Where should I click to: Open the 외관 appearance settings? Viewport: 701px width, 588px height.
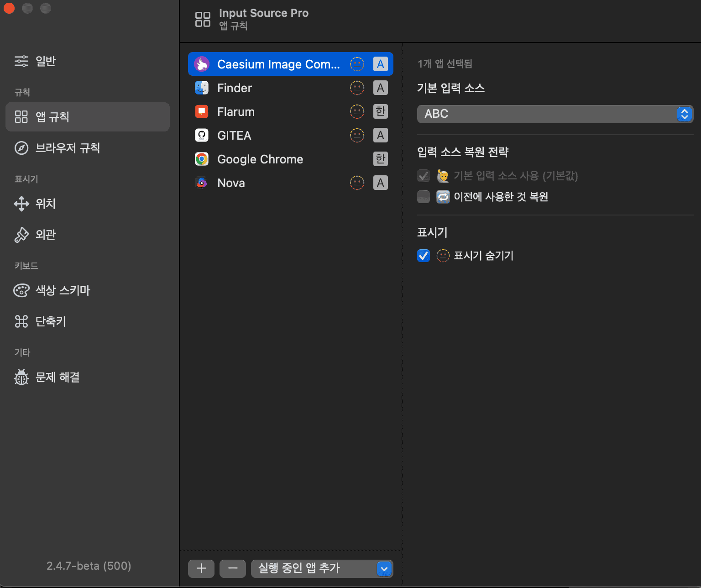88,235
